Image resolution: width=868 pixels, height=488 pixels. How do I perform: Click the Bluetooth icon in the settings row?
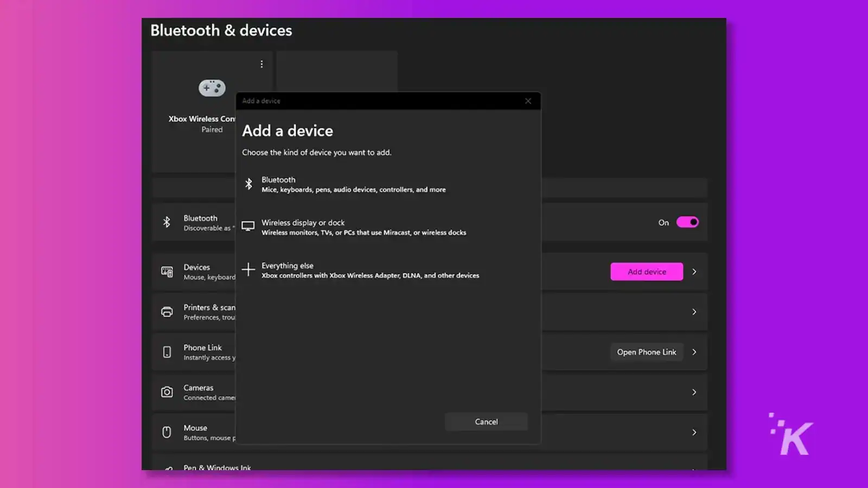click(167, 222)
